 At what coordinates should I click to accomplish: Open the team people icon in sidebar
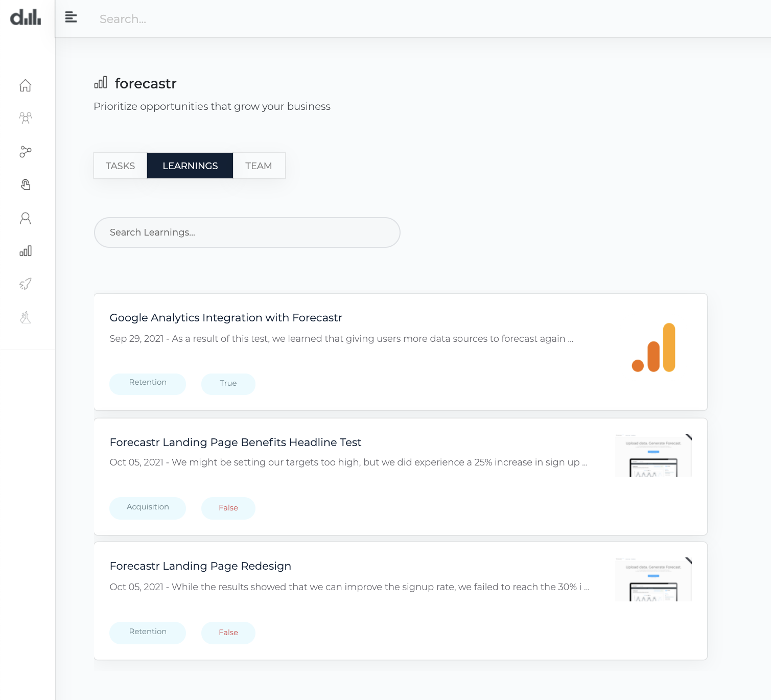(x=26, y=119)
